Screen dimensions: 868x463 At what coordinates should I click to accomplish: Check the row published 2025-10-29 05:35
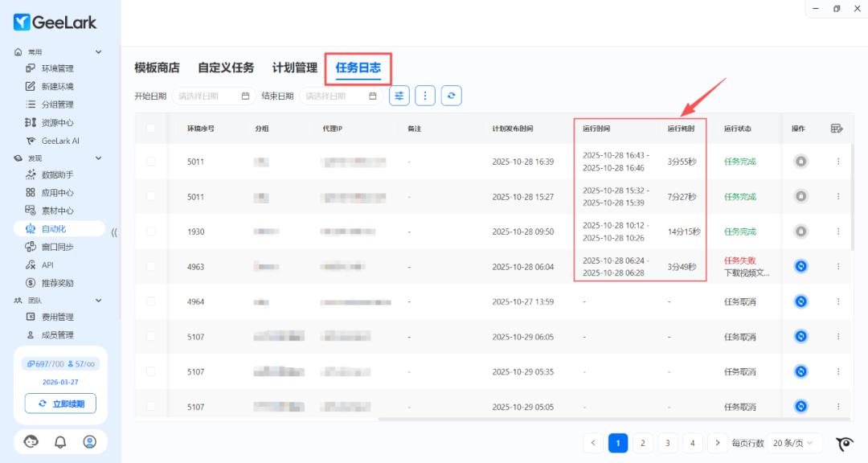point(150,371)
